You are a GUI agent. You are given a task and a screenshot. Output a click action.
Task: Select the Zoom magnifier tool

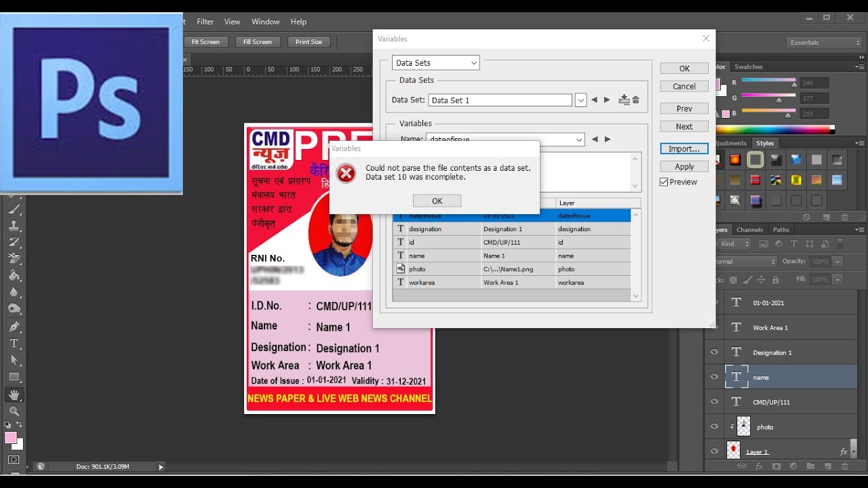[x=14, y=411]
